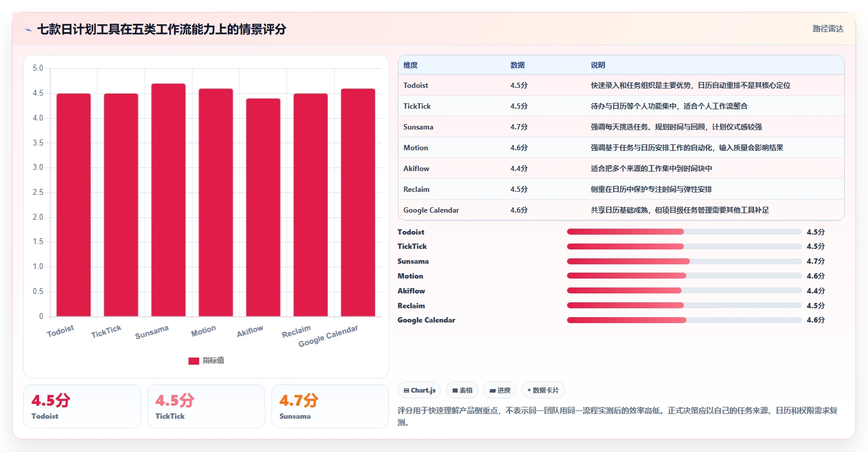Click the 5.0 y-axis tick label

pos(37,68)
